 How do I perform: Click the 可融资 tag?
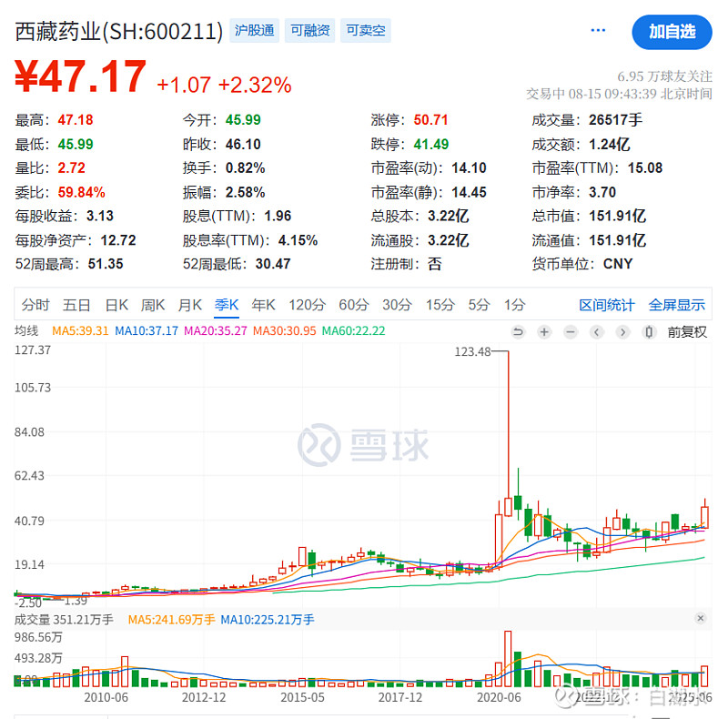click(310, 31)
